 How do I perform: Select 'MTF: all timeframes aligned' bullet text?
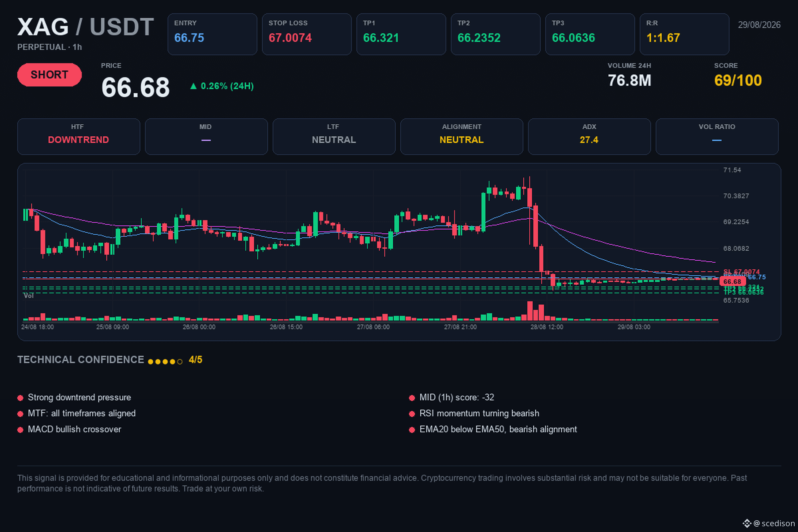point(82,414)
